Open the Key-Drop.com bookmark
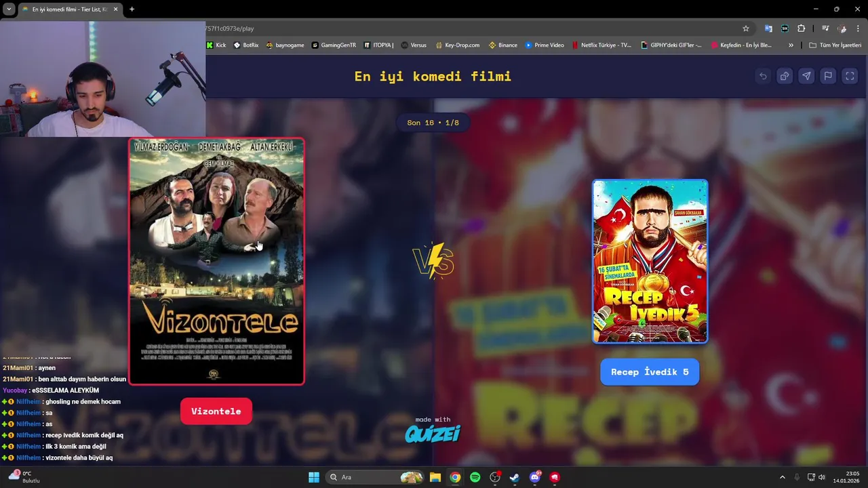Screen dimensions: 868x488 point(458,45)
